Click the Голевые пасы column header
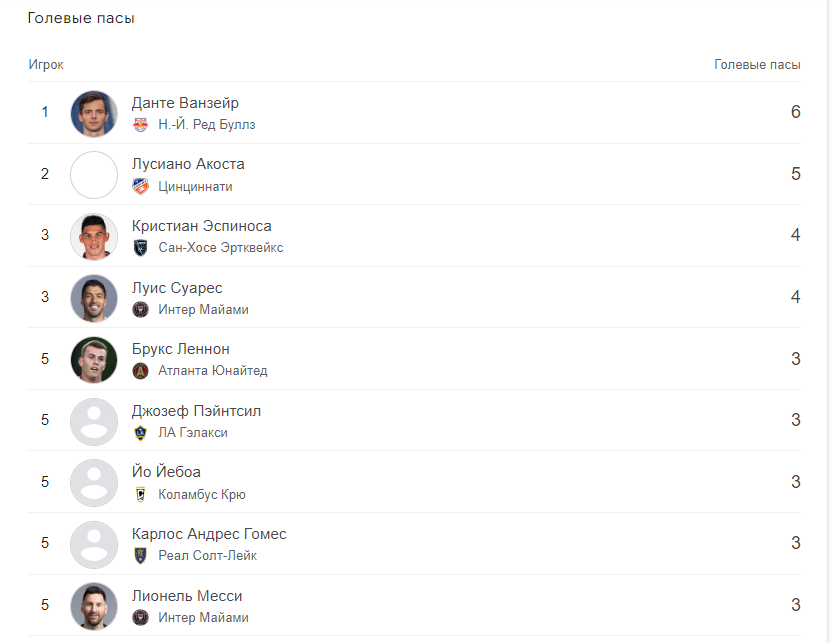This screenshot has height=643, width=831. [x=757, y=65]
